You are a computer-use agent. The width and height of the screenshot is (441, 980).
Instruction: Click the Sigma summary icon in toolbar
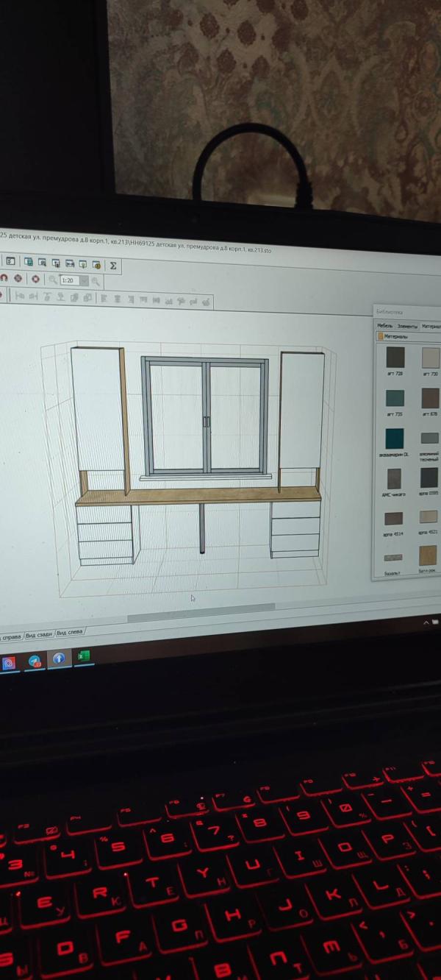pyautogui.click(x=112, y=266)
